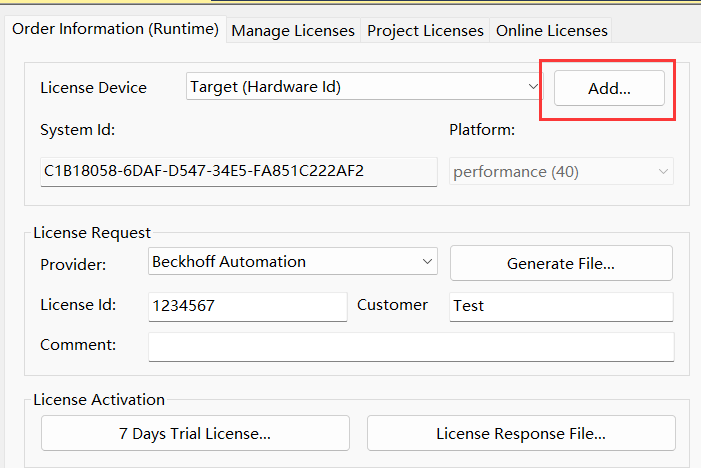This screenshot has width=701, height=468.
Task: Activate the 7 Days Trial License button
Action: pos(195,433)
